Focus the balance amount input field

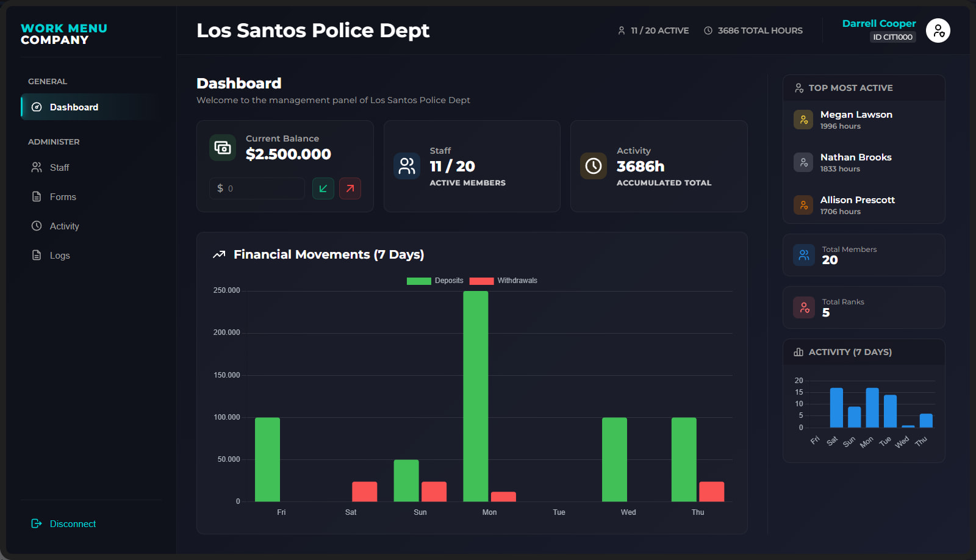[x=257, y=188]
